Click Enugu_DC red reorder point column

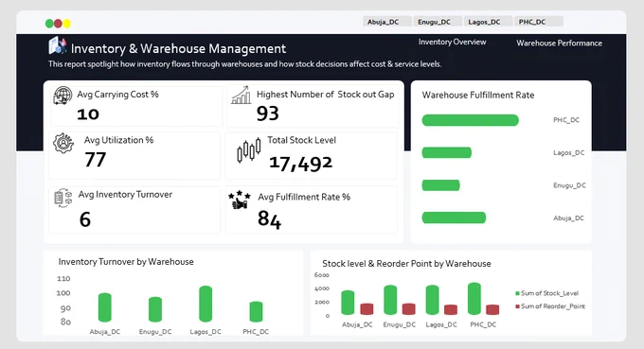pyautogui.click(x=409, y=309)
